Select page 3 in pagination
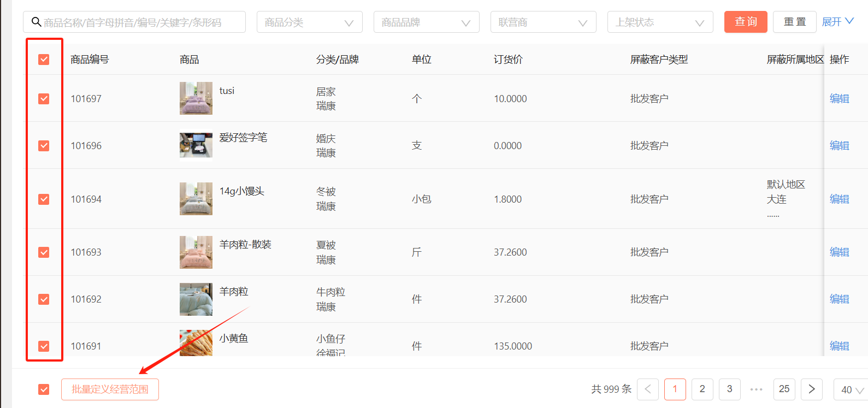The height and width of the screenshot is (408, 868). pos(730,389)
